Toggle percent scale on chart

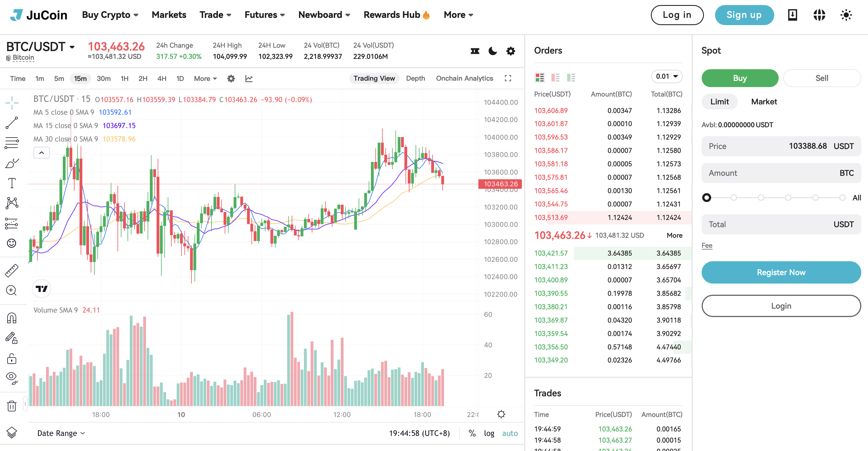click(472, 433)
